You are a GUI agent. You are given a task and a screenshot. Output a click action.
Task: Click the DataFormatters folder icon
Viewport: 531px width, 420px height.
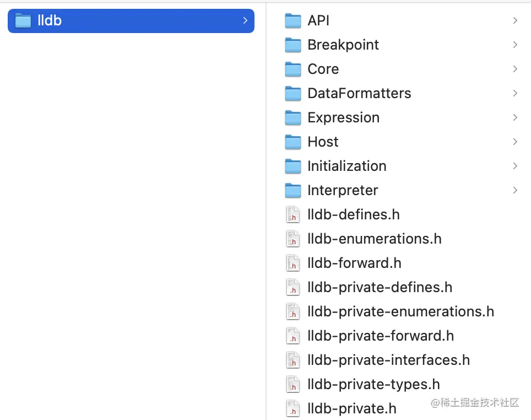pyautogui.click(x=293, y=94)
